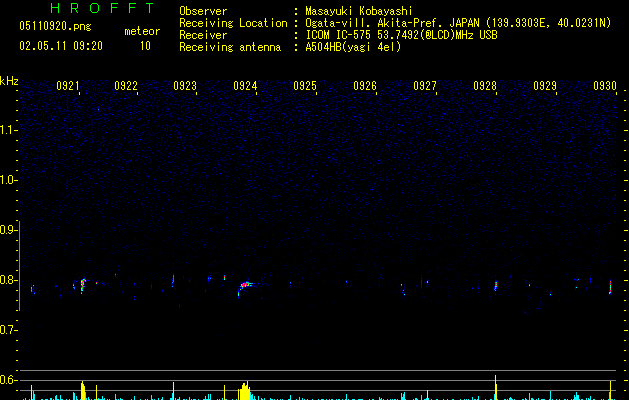Click the tallest yellow intensity peak before 0924
This screenshot has height=400, width=629.
pos(246,391)
